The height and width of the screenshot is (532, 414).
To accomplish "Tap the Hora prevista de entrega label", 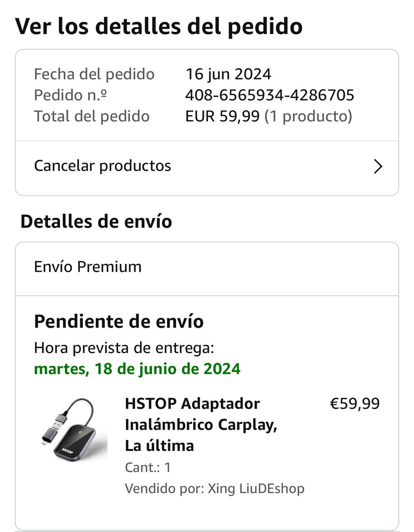I will (x=124, y=347).
